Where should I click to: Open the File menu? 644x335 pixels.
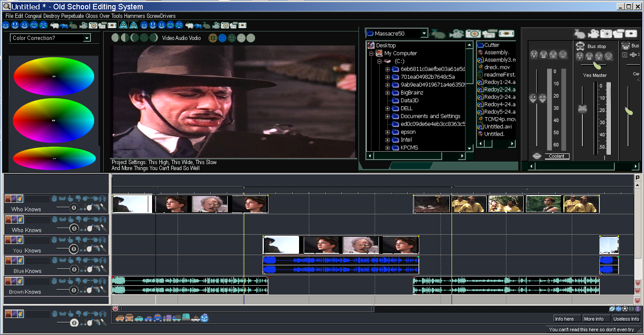click(9, 16)
